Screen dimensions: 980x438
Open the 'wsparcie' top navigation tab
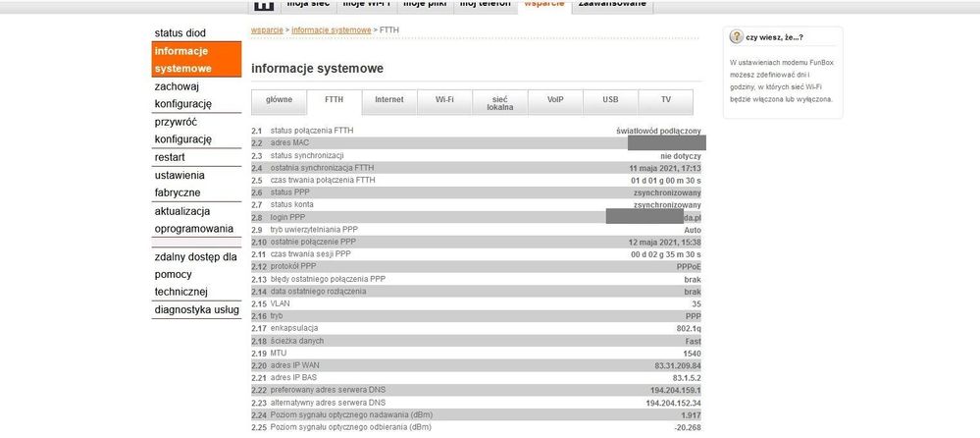click(543, 5)
